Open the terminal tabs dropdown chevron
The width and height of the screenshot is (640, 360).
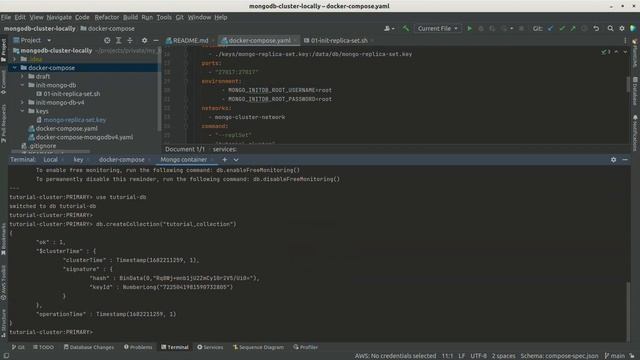(236, 160)
